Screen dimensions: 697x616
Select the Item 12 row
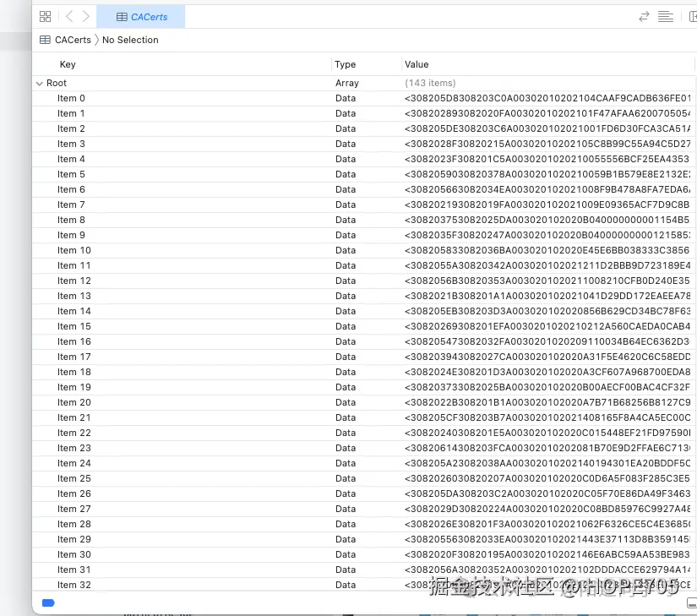click(x=363, y=281)
